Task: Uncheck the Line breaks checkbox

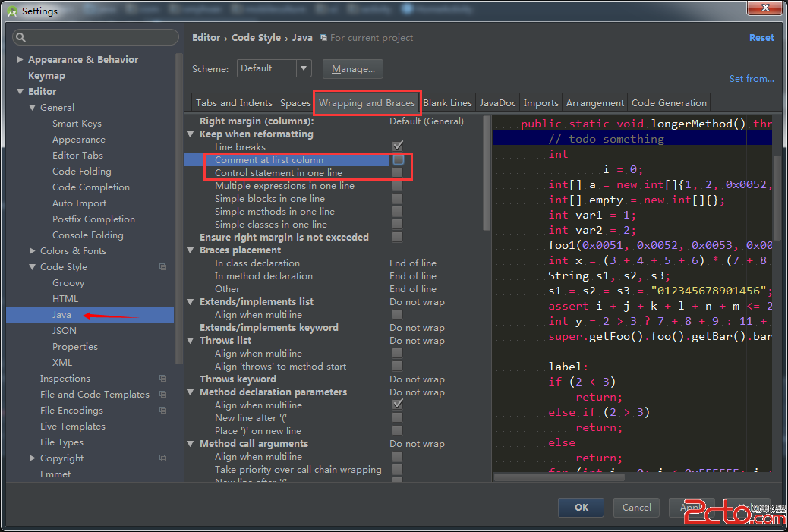Action: tap(397, 146)
